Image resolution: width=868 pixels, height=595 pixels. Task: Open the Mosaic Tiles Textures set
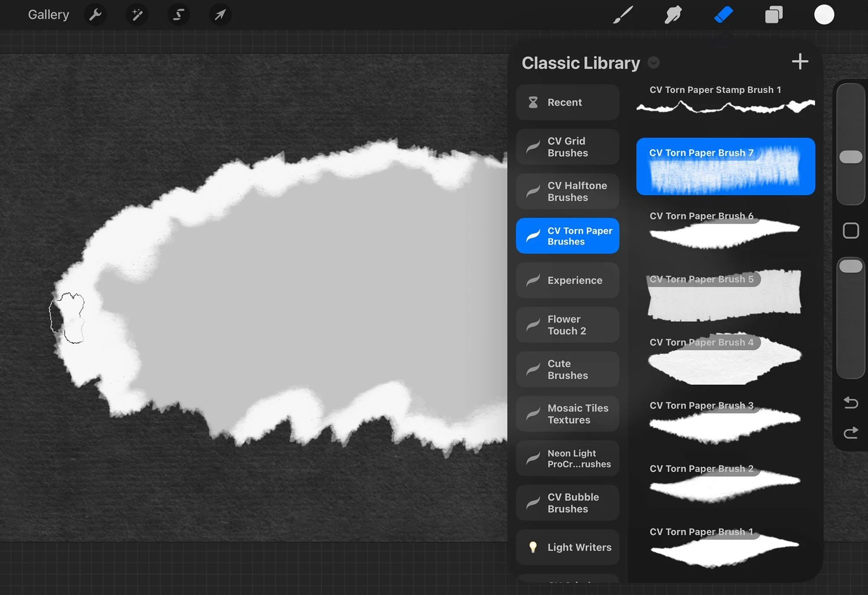567,414
